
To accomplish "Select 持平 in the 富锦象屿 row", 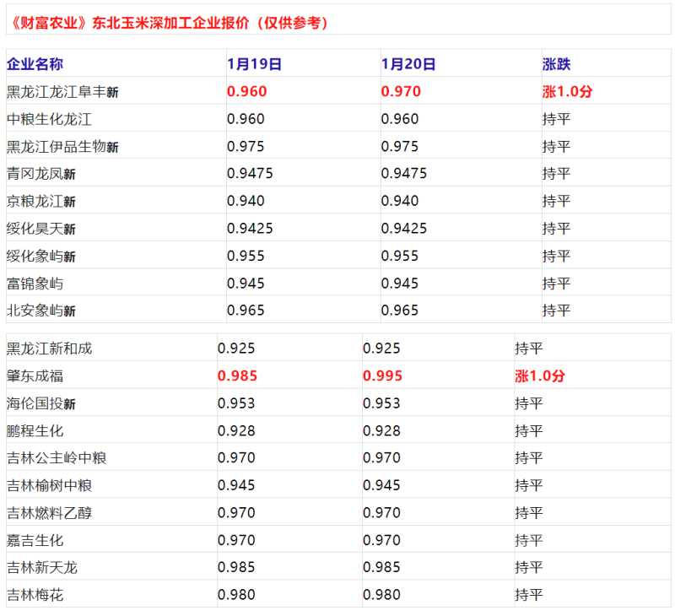I will tap(556, 283).
